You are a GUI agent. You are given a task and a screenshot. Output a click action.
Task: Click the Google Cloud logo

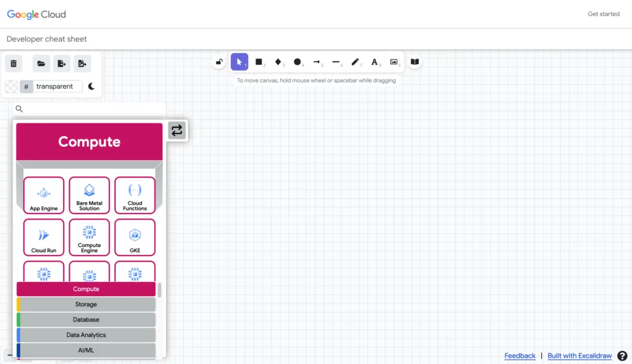(36, 15)
